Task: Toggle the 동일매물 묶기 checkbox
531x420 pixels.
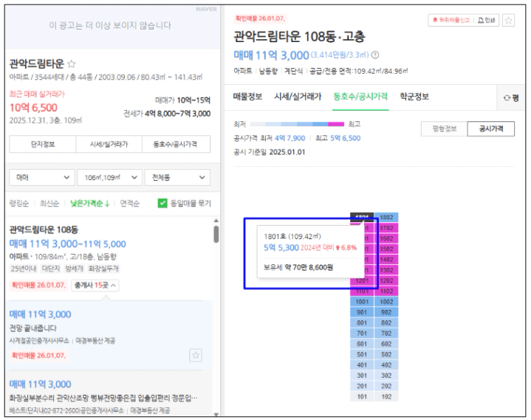Action: click(162, 202)
